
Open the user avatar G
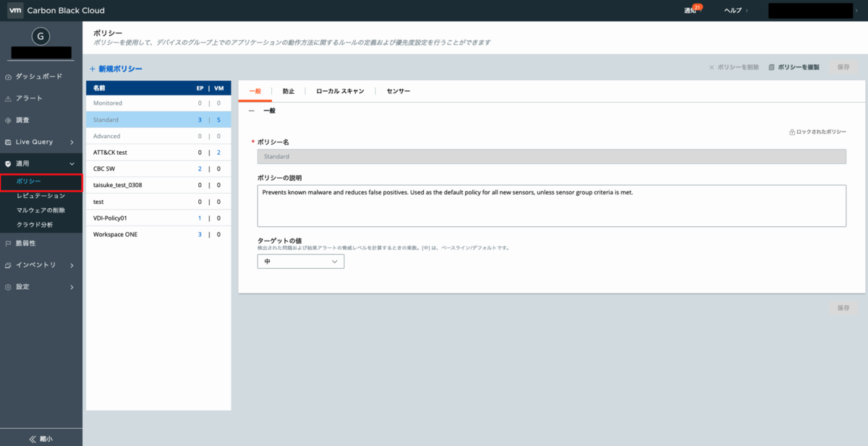[41, 36]
